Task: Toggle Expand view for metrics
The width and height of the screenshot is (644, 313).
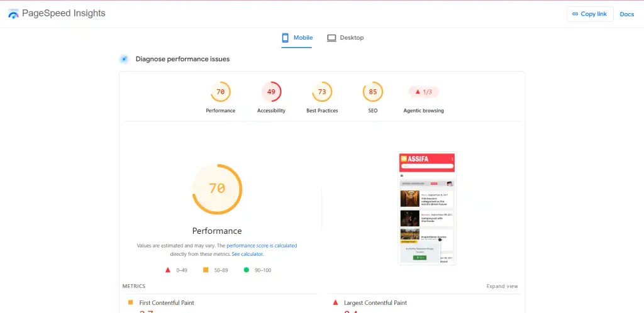Action: point(502,287)
